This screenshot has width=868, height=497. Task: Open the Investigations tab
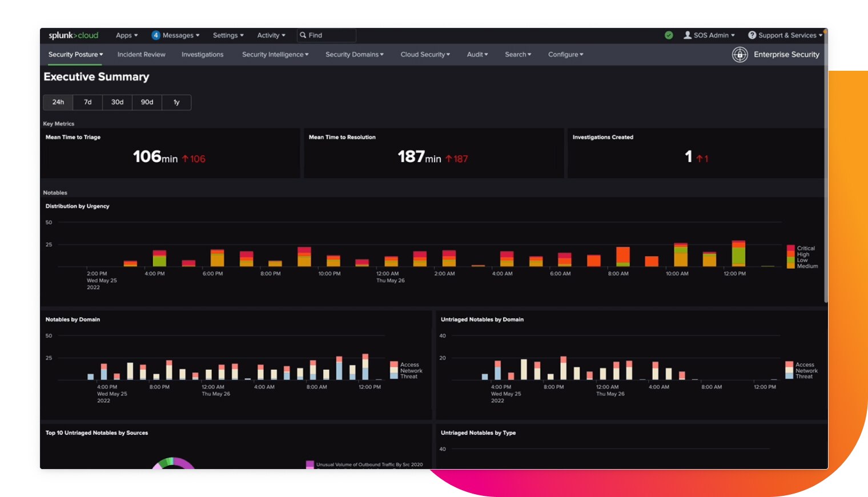coord(202,55)
